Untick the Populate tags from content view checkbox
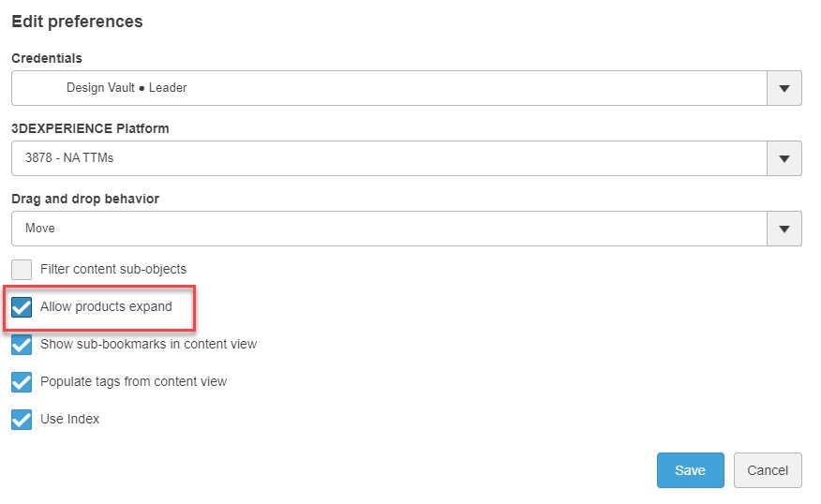The image size is (821, 504). click(22, 382)
